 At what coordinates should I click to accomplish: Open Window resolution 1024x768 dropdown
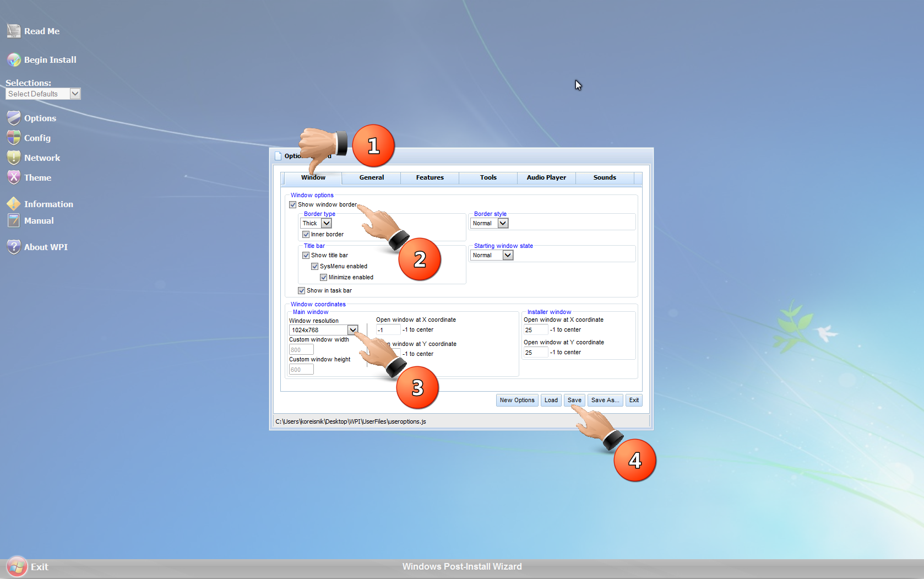point(324,330)
